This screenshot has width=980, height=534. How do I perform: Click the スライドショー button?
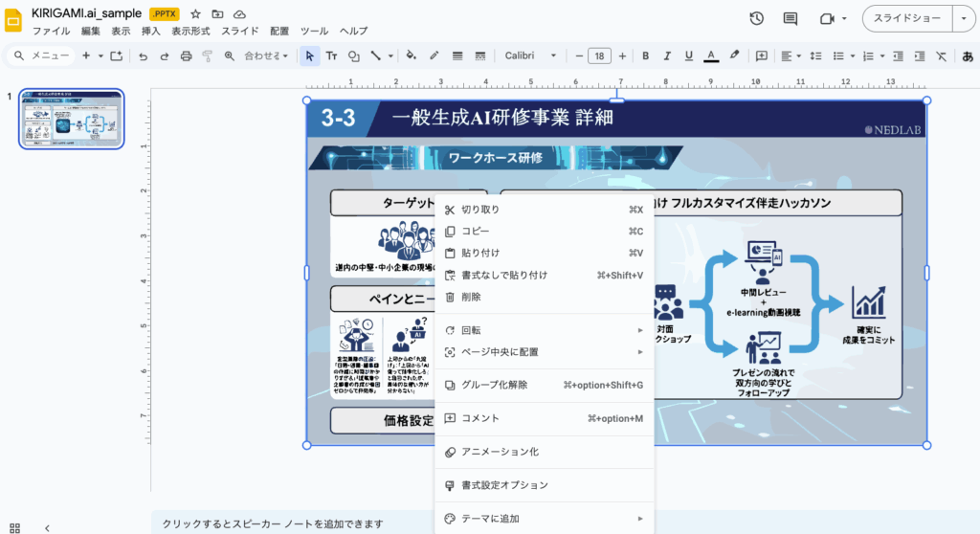(907, 18)
